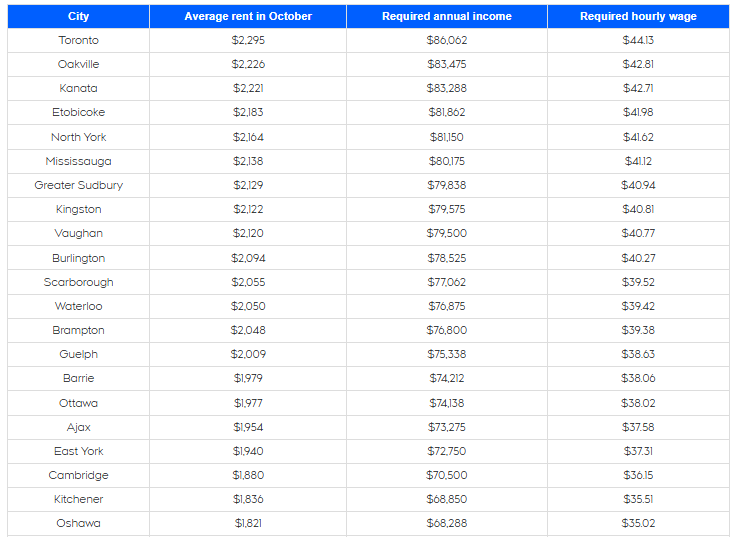Select Oakville's average rent of $2,226
The height and width of the screenshot is (537, 737).
pyautogui.click(x=248, y=64)
